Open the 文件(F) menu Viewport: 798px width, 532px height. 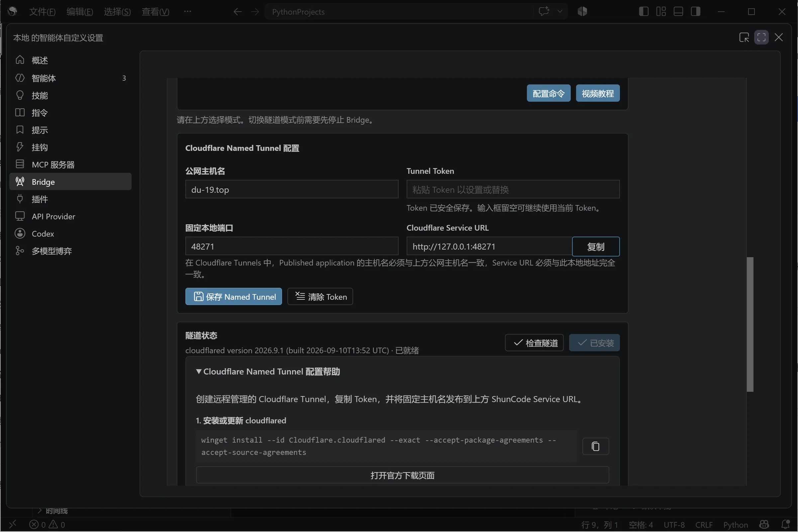tap(43, 12)
